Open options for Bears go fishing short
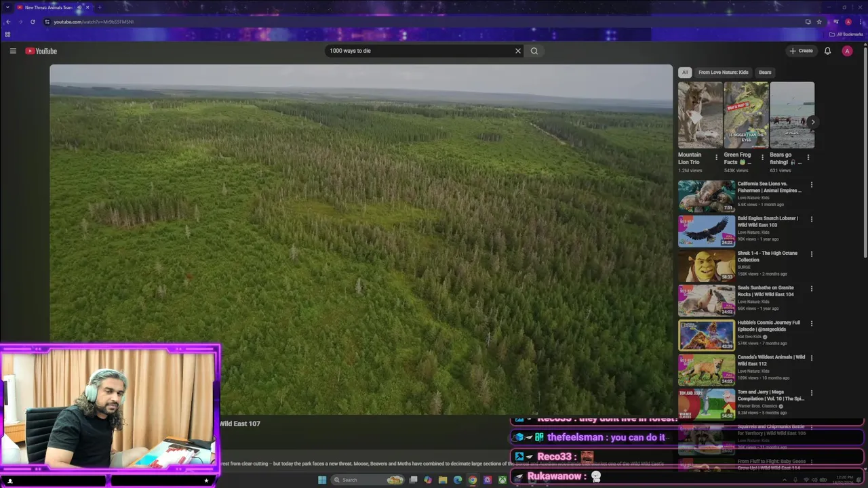This screenshot has width=868, height=488. tap(808, 157)
